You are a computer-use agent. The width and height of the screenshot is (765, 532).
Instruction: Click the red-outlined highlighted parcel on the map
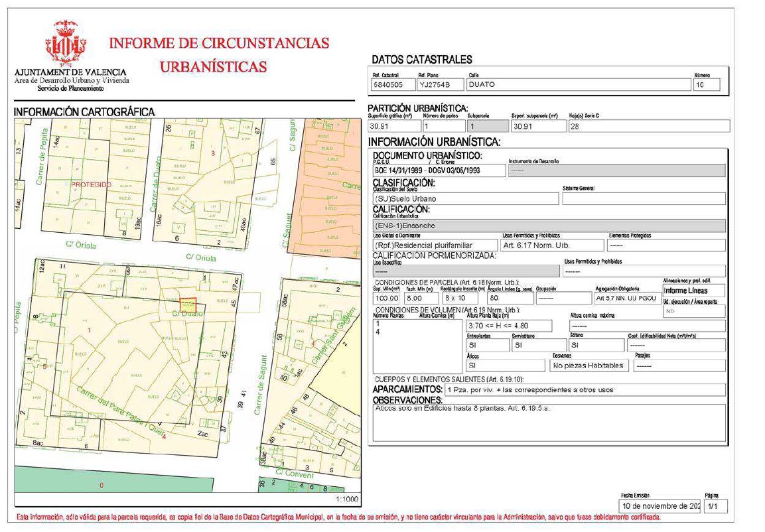pyautogui.click(x=188, y=305)
